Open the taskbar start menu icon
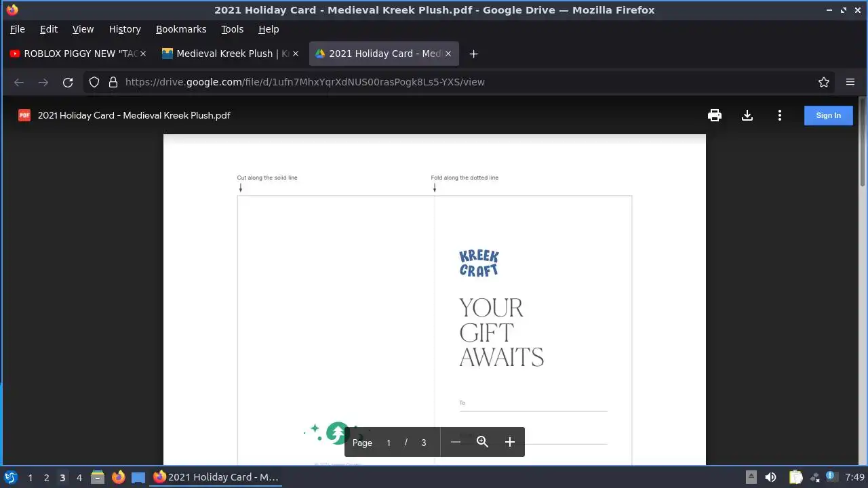868x488 pixels. pyautogui.click(x=11, y=477)
